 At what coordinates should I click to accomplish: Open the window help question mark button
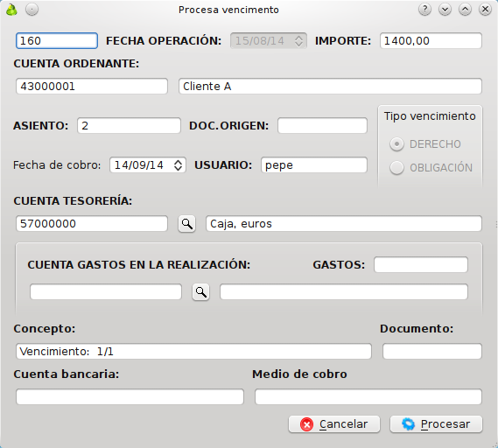tap(424, 10)
